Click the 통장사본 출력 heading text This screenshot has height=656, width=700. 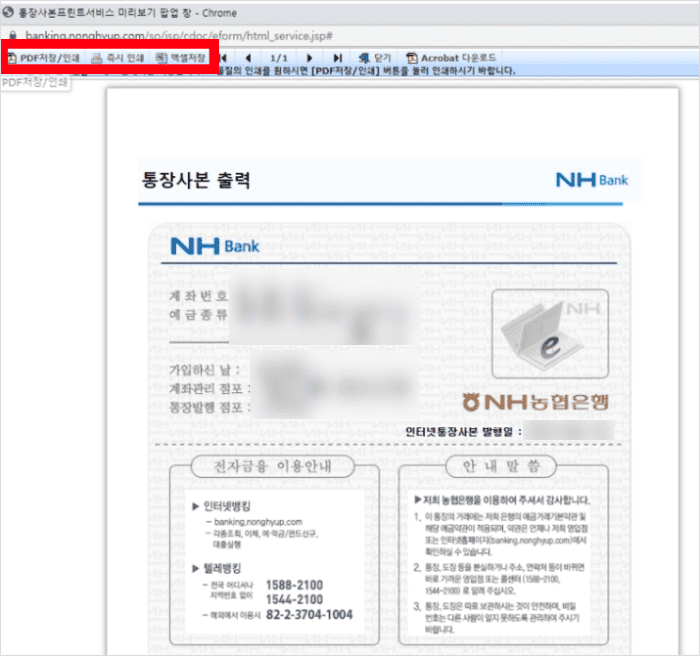tap(196, 180)
